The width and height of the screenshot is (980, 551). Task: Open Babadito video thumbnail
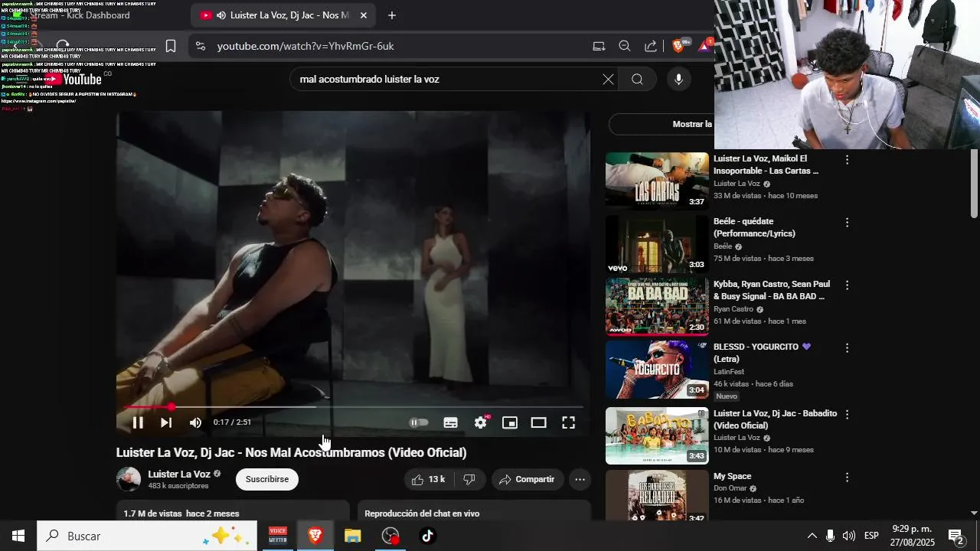click(x=657, y=435)
